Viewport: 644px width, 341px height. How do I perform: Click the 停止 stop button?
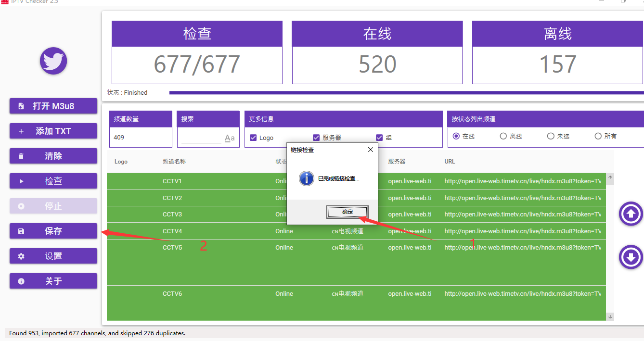[x=53, y=206]
